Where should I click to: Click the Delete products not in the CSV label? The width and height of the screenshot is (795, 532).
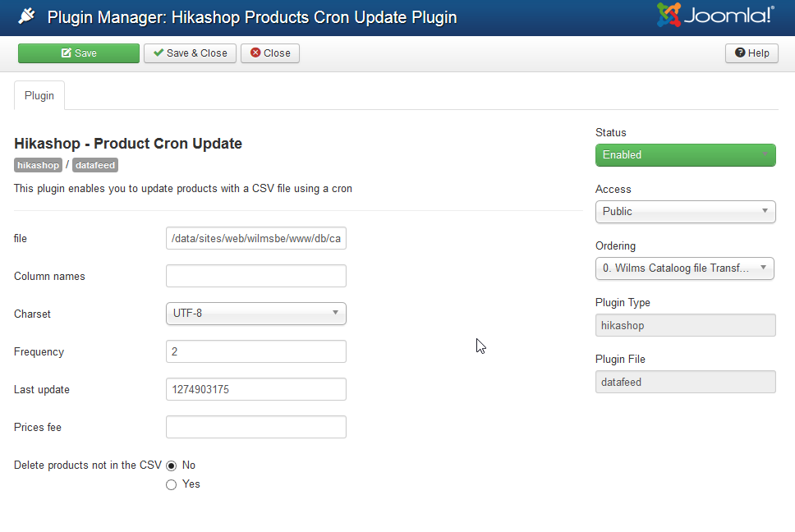click(x=88, y=465)
